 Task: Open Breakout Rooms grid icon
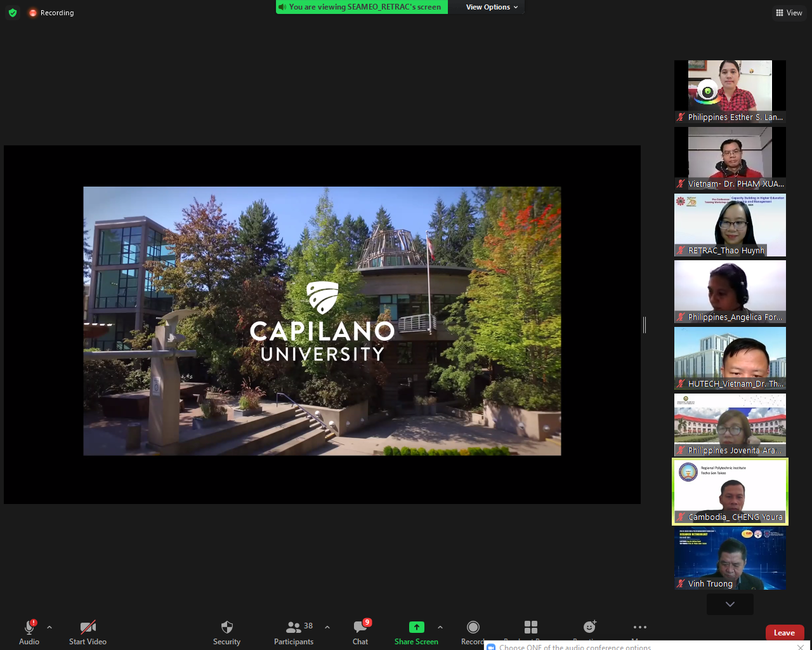click(531, 627)
